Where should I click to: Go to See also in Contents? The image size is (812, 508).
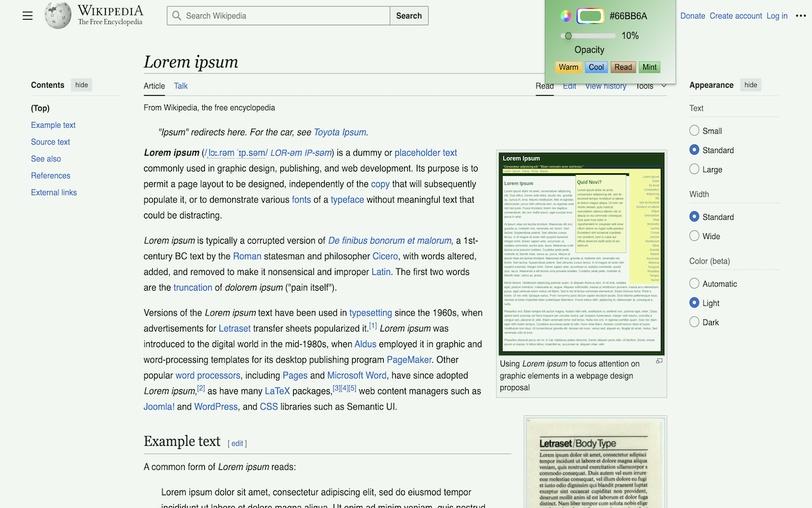click(x=46, y=159)
